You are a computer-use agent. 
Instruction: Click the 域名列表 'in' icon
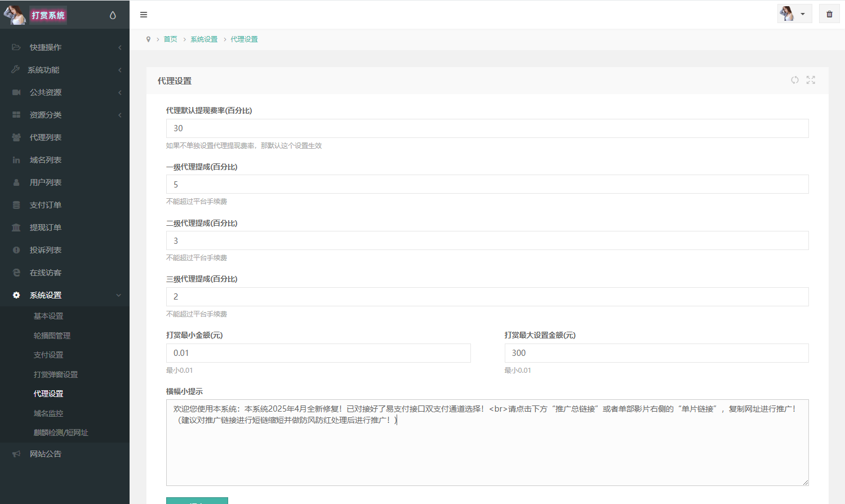click(x=15, y=159)
